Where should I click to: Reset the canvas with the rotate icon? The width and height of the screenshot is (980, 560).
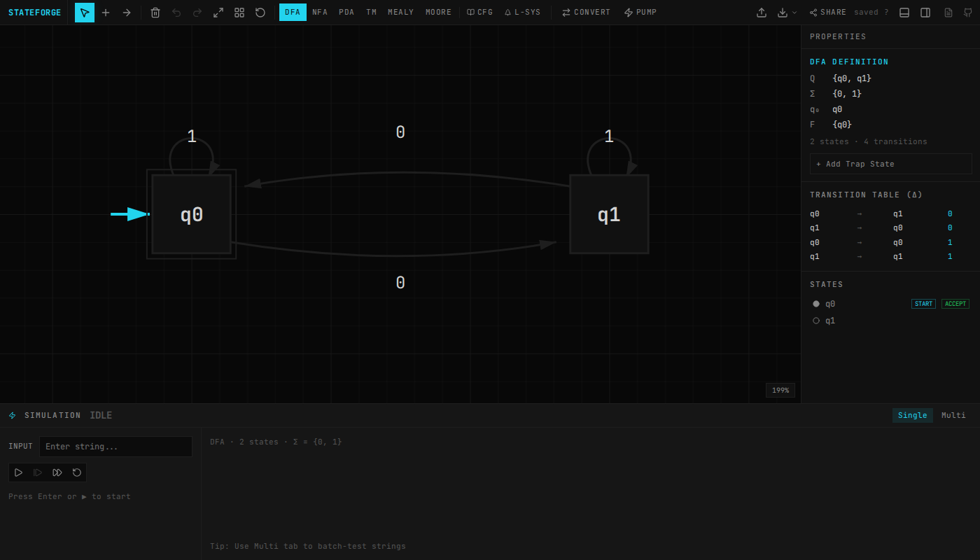point(260,12)
